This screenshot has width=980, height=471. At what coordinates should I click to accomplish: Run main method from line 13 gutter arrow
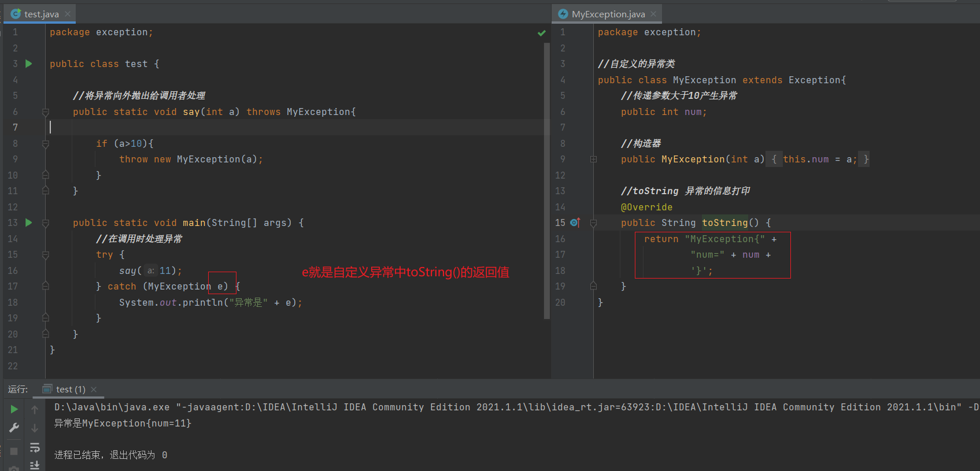[x=29, y=222]
